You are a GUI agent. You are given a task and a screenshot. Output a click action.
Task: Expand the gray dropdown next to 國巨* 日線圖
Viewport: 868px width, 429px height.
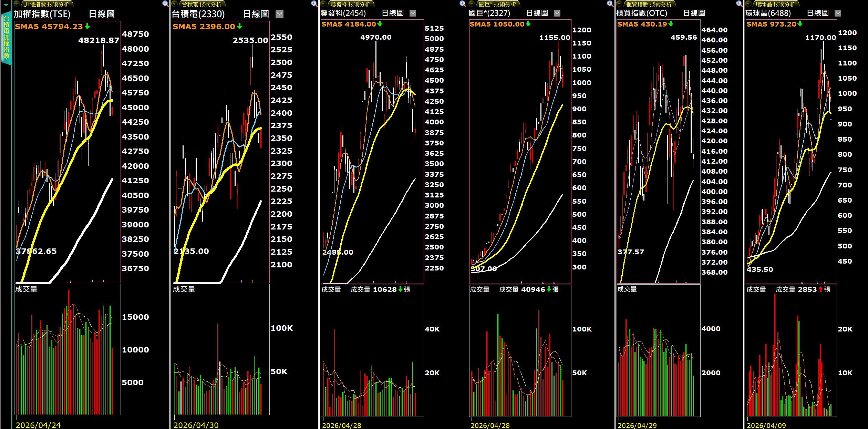pos(557,13)
